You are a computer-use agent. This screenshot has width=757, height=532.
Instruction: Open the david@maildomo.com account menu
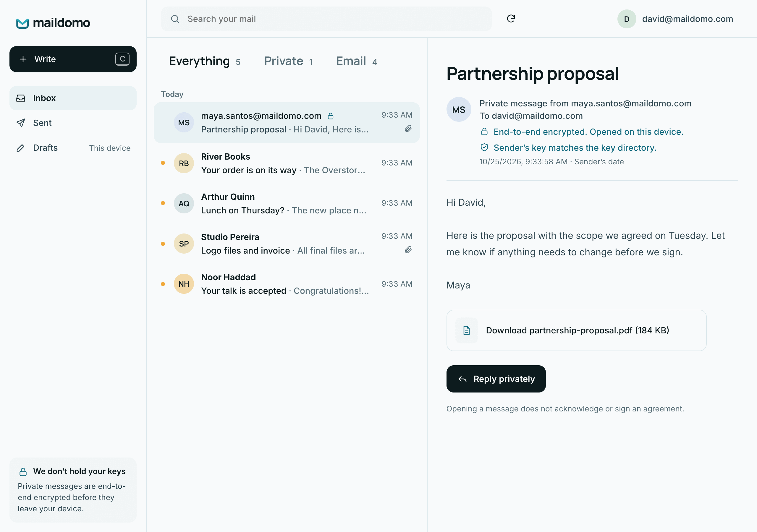(x=675, y=19)
